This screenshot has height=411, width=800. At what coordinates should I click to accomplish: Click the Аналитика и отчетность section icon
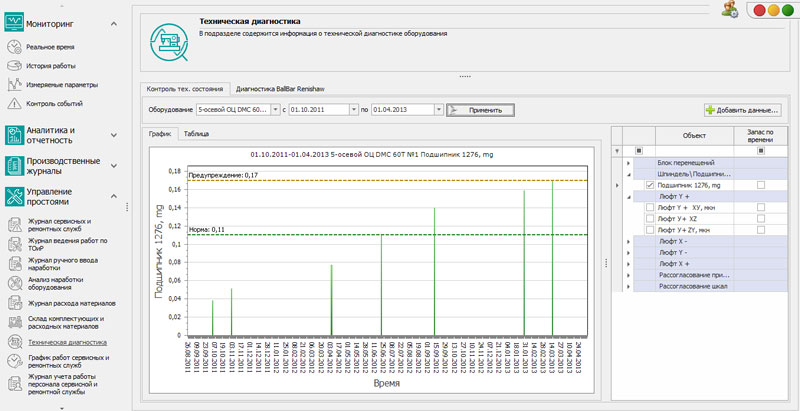(14, 134)
